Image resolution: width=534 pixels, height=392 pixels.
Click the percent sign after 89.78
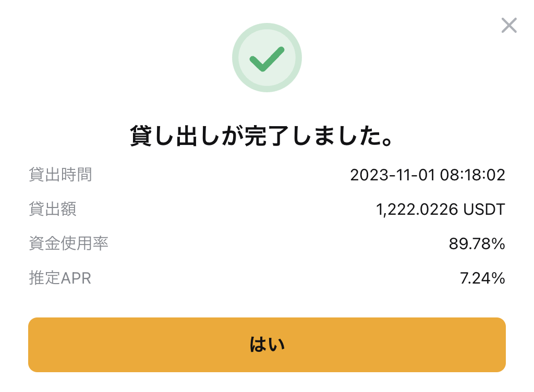(x=498, y=243)
